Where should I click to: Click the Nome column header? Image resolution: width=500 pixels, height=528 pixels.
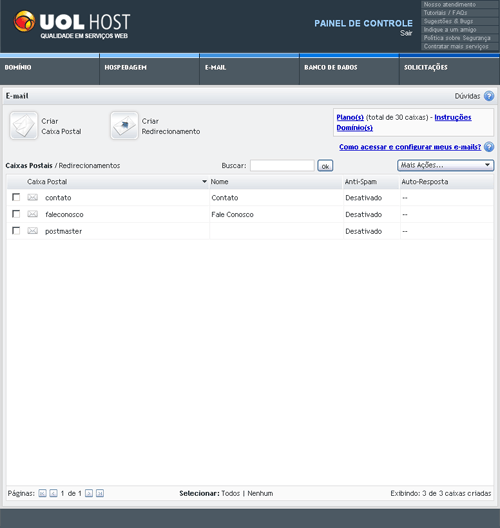tap(275, 182)
